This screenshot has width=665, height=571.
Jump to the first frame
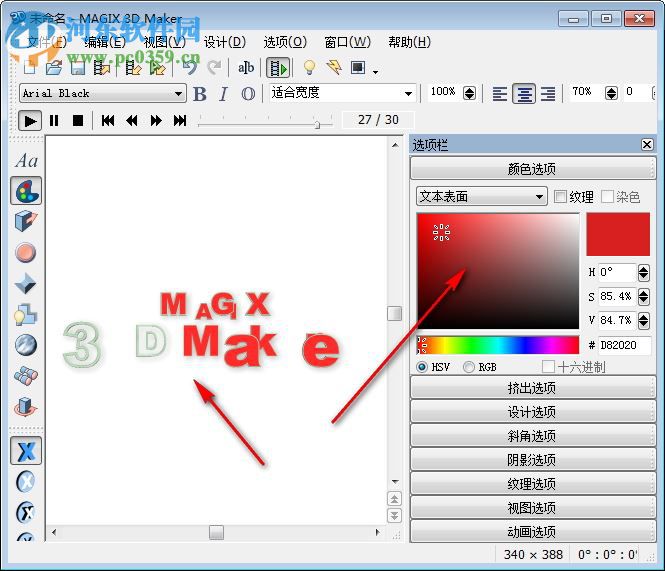(108, 121)
